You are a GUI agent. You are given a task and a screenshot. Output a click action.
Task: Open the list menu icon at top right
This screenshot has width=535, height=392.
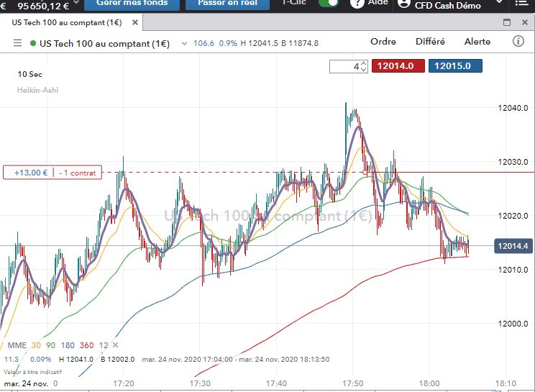coord(521,3)
